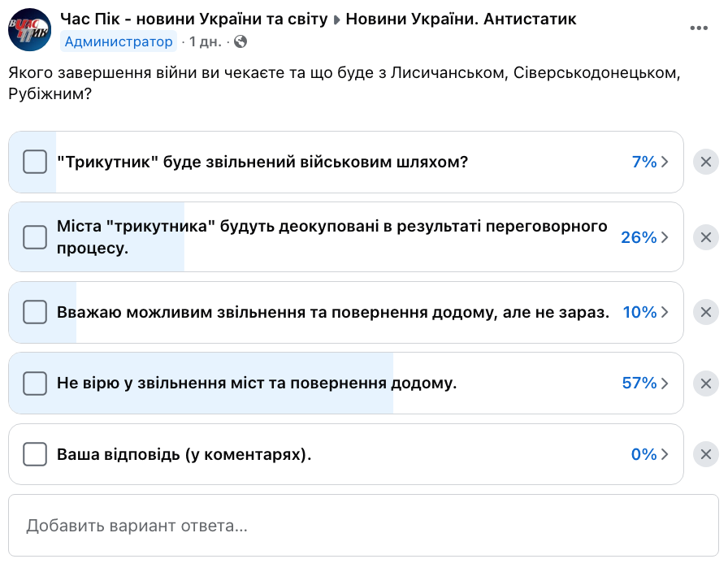Screen dimensions: 728x572
Task: Open voters list for the 57% option
Action: [645, 383]
